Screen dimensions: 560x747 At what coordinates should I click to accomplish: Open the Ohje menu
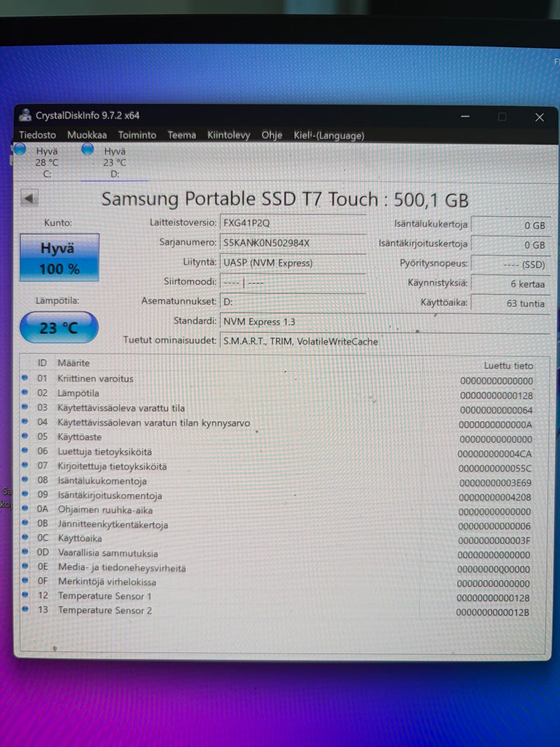click(x=272, y=135)
